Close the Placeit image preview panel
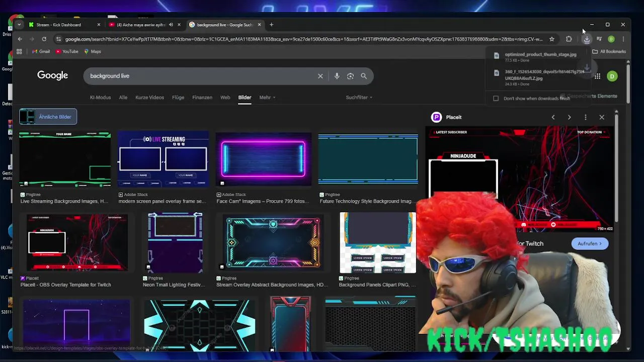 602,117
